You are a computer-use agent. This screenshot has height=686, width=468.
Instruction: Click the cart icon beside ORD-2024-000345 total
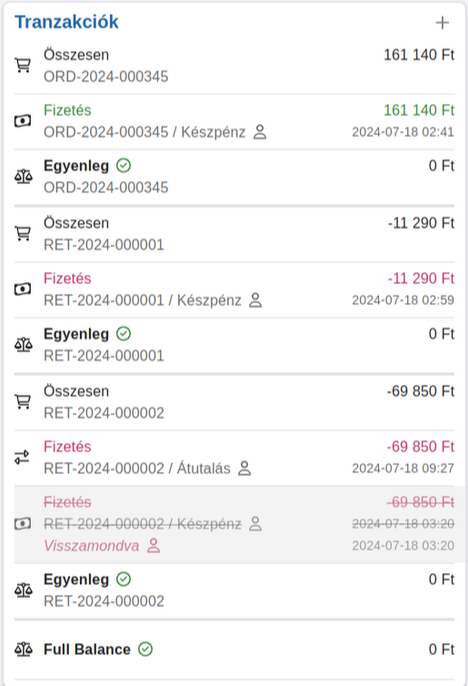[x=23, y=65]
